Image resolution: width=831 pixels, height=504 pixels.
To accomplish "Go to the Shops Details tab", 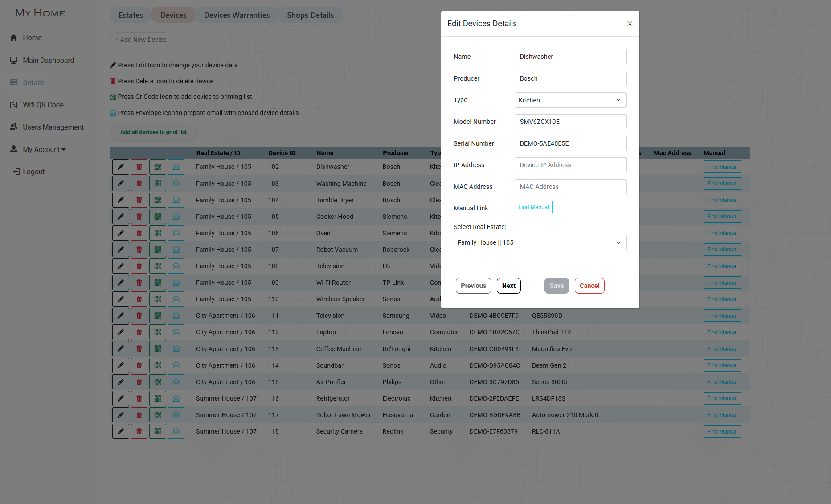I will click(310, 15).
